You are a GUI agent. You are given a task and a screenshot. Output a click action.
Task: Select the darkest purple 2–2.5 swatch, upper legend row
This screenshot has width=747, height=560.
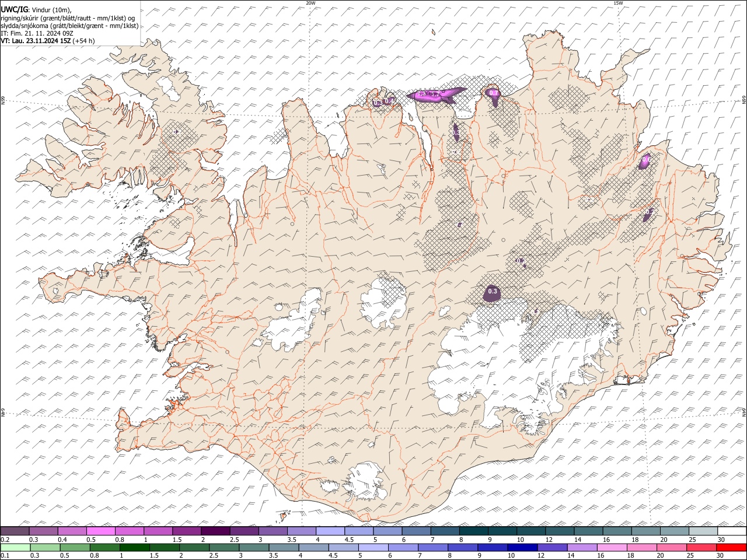(215, 531)
